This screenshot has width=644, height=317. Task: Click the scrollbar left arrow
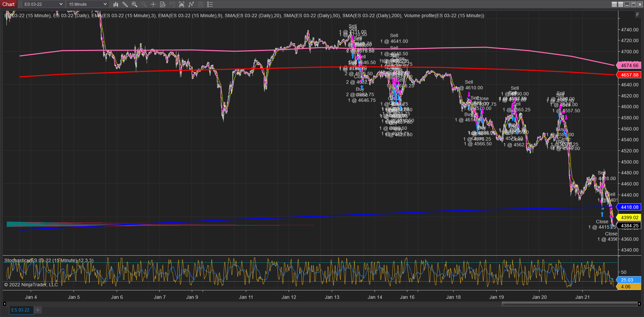[4, 304]
